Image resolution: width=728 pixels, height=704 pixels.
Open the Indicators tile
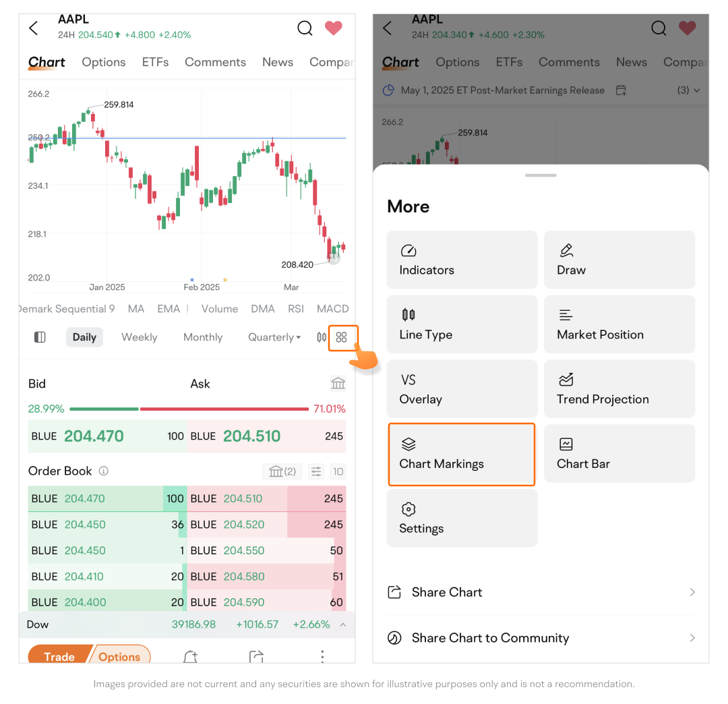(x=462, y=260)
